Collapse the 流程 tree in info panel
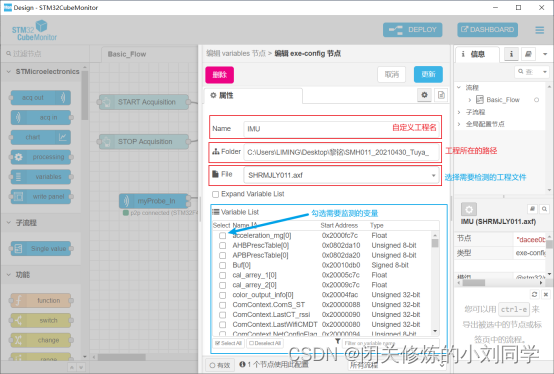This screenshot has width=554, height=374. (459, 87)
